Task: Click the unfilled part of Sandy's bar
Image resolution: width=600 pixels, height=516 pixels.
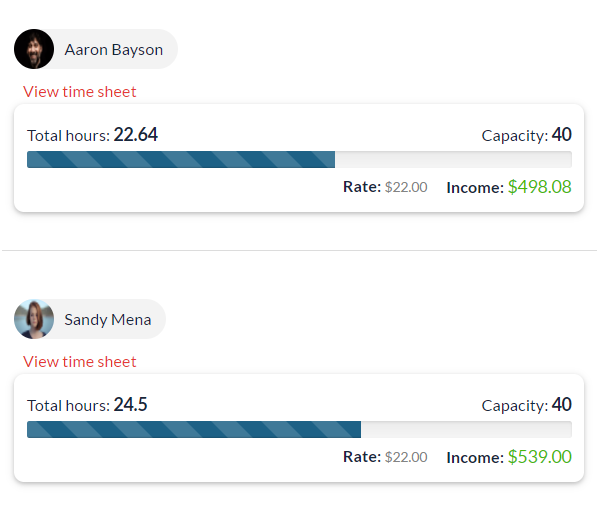Action: [466, 430]
